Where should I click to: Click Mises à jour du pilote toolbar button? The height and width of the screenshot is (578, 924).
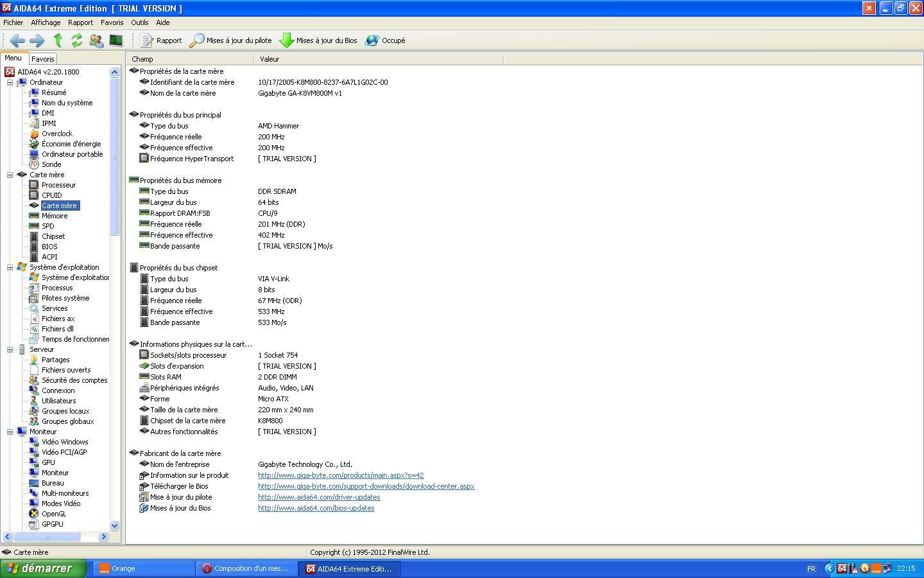[231, 40]
